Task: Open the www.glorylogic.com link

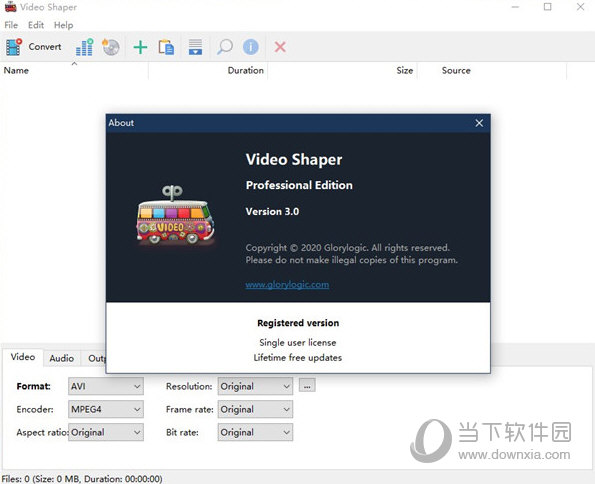Action: point(287,284)
